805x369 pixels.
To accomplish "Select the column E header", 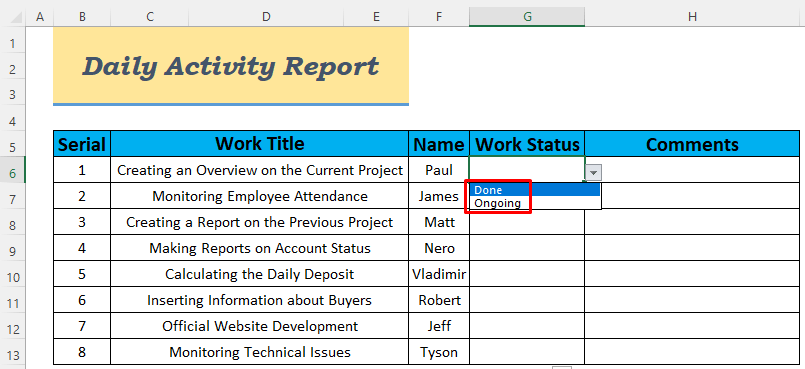I will tap(376, 17).
